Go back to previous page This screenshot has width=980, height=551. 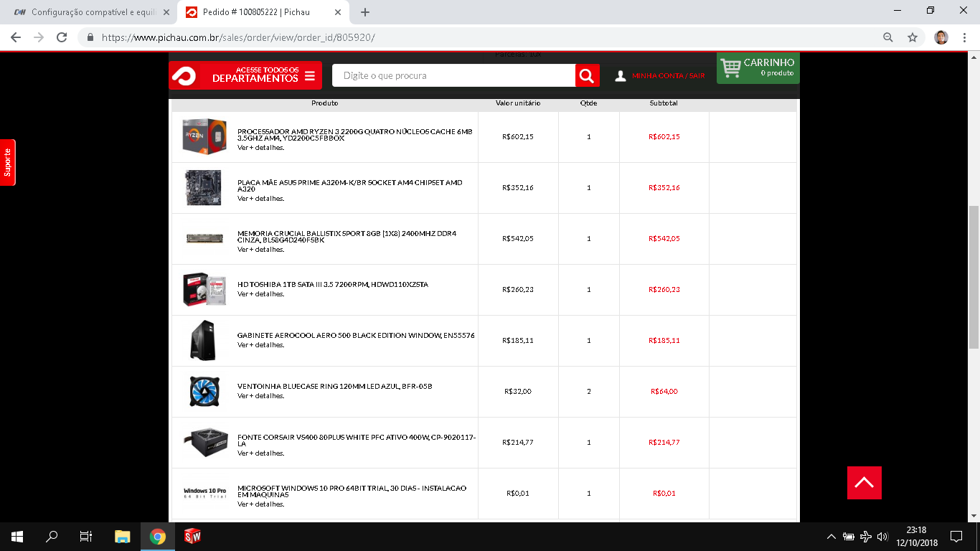tap(16, 37)
